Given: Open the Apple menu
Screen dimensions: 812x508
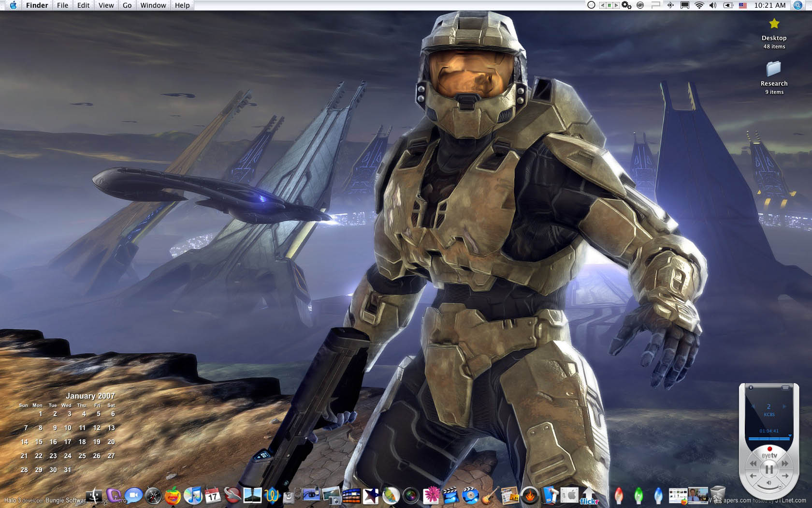Looking at the screenshot, I should click(13, 5).
